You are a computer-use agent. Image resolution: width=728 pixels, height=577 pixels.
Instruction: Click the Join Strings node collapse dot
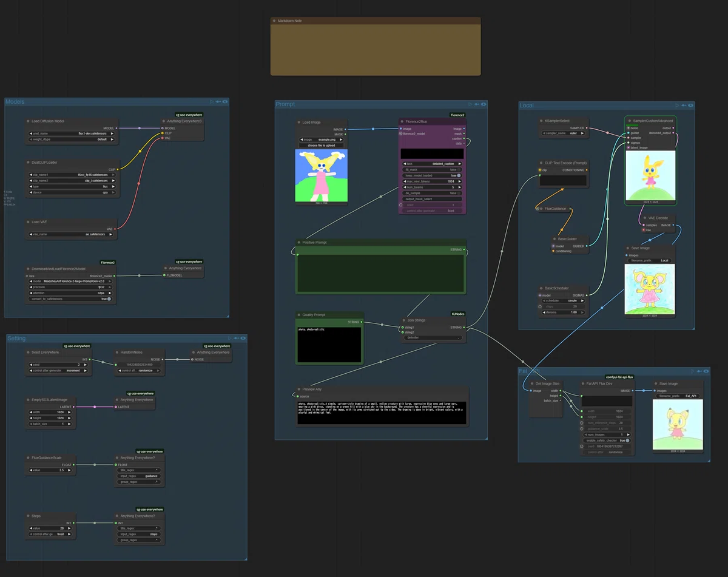point(403,320)
